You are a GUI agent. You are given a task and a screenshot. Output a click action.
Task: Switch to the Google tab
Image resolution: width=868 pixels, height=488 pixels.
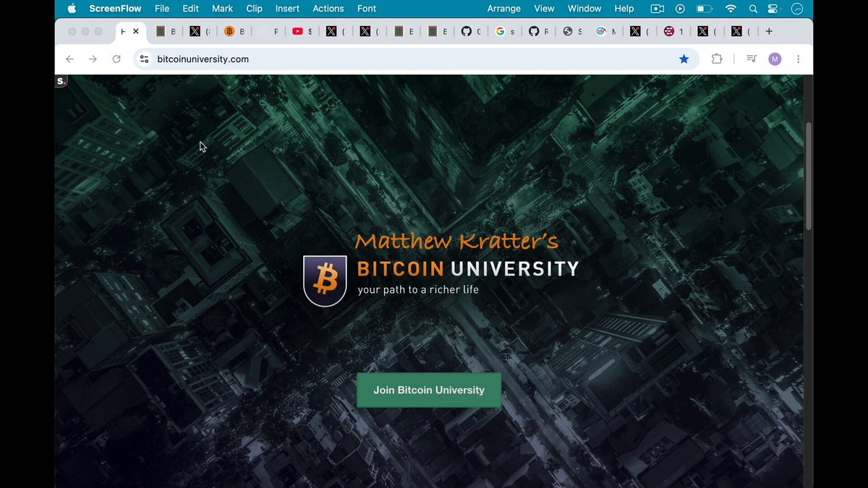tap(505, 31)
